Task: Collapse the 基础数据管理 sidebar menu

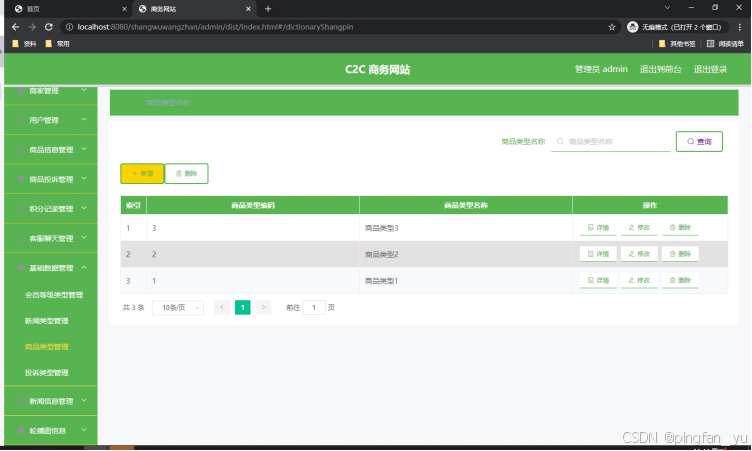Action: pyautogui.click(x=51, y=268)
